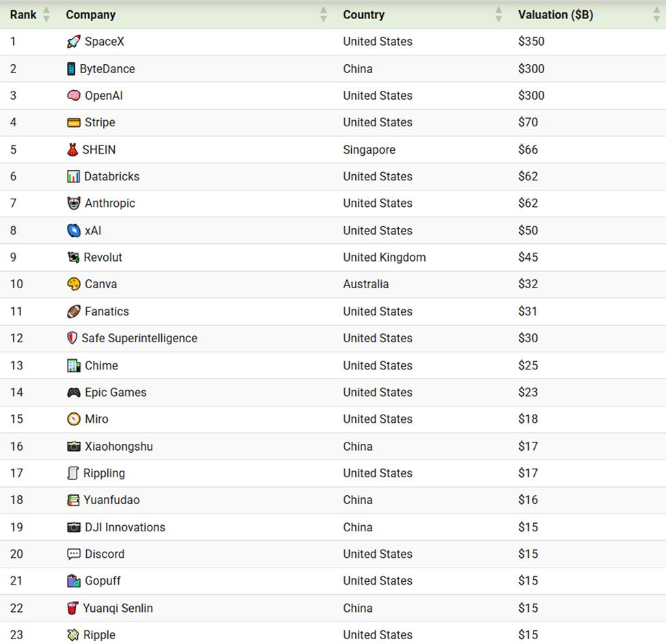Click the Valuation ($B) column header

[555, 14]
